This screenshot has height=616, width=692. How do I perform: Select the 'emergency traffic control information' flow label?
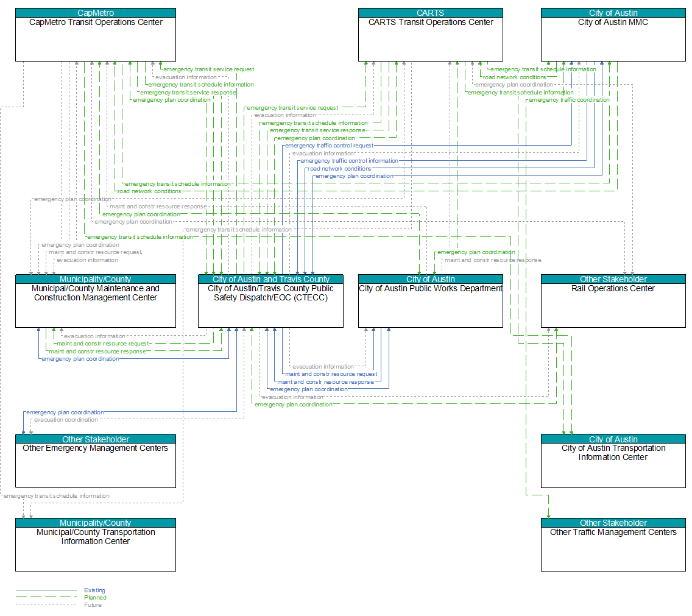(349, 161)
